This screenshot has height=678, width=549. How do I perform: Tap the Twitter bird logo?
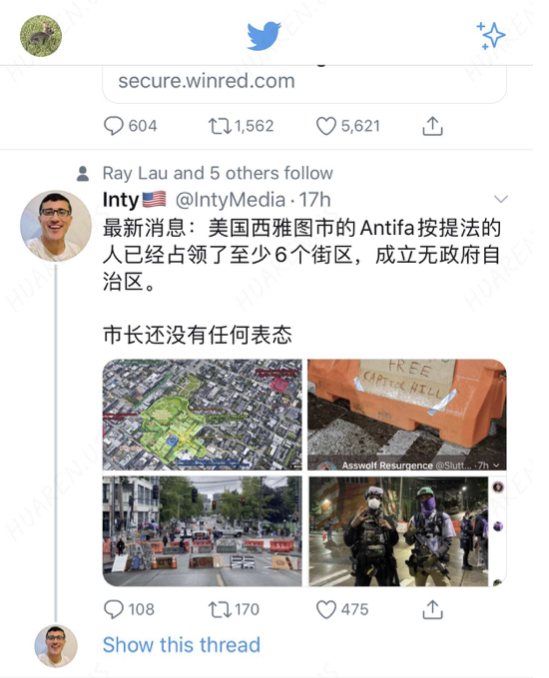264,35
